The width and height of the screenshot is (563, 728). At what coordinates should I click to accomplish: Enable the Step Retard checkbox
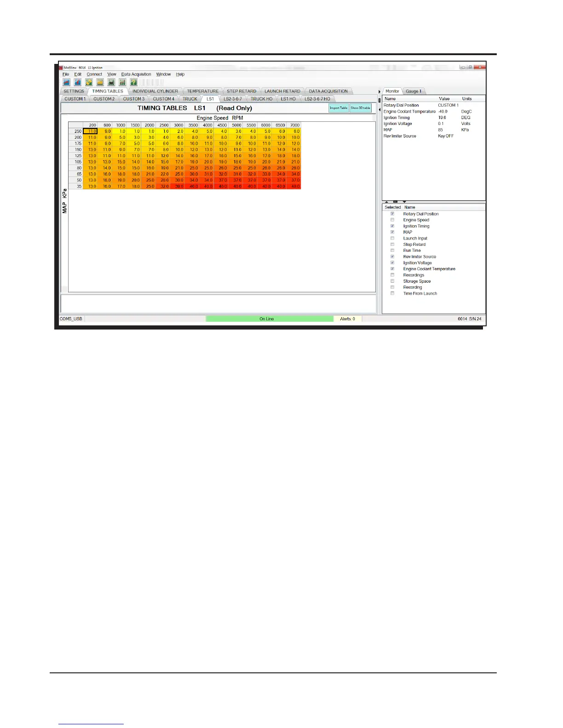tap(392, 245)
